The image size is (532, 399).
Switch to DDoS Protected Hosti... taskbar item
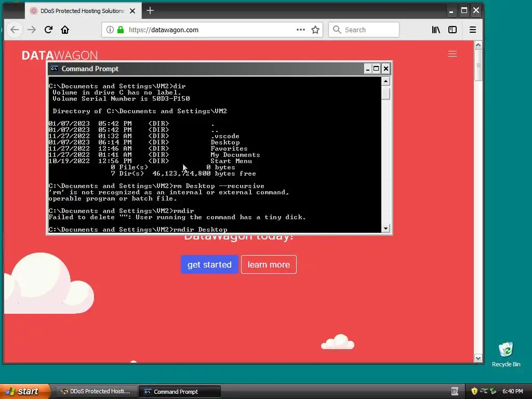pos(96,391)
